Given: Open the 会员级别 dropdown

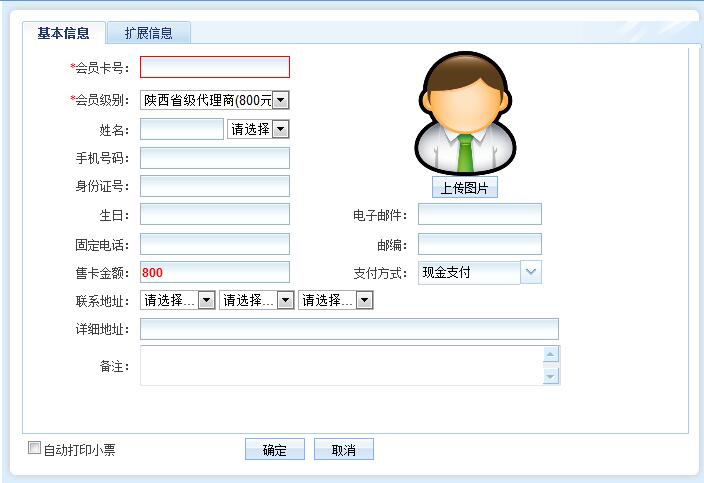Looking at the screenshot, I should coord(280,100).
